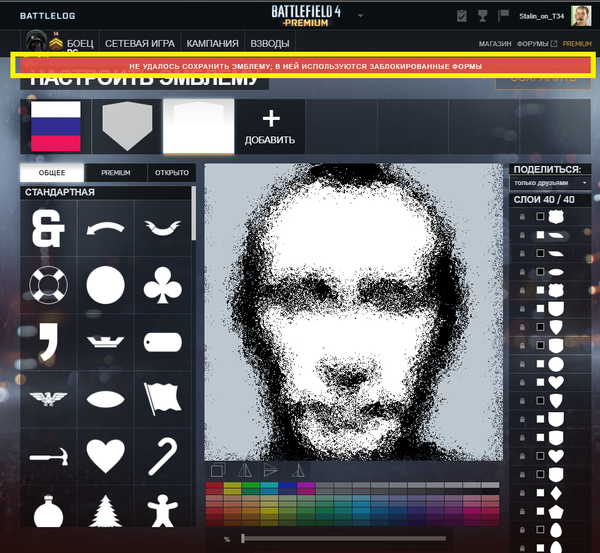The image size is (600, 553).
Task: Open the share 'только друзьями' dropdown
Action: click(553, 184)
